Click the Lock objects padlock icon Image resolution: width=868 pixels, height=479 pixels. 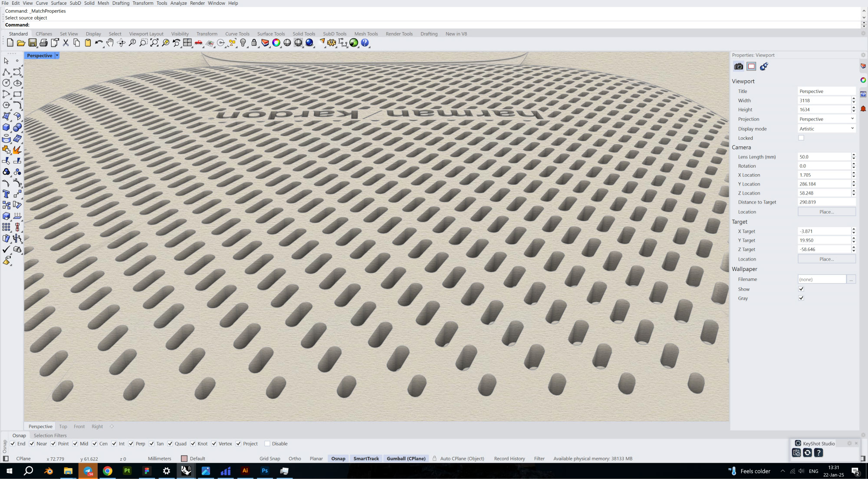coord(254,43)
